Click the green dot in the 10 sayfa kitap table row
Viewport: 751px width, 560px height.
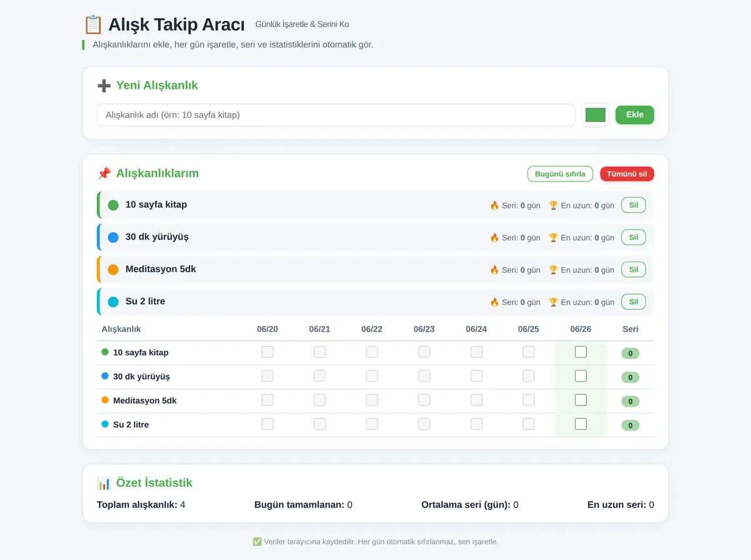(x=105, y=352)
